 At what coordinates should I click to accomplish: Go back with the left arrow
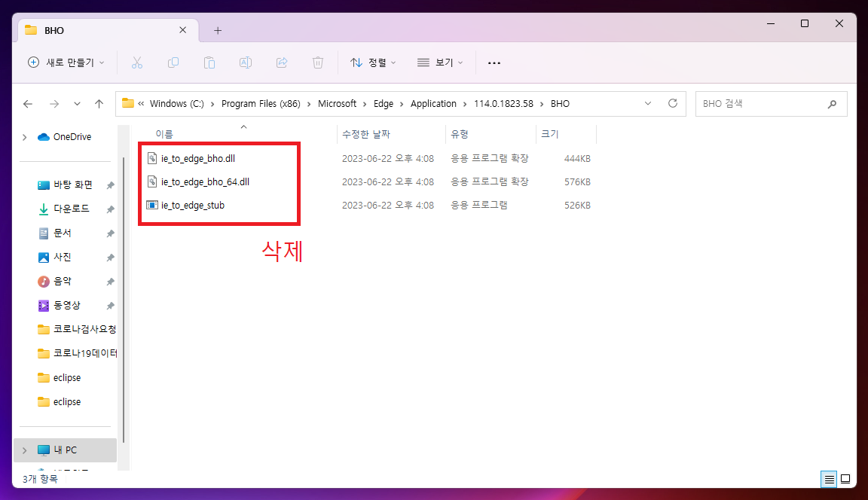[28, 104]
